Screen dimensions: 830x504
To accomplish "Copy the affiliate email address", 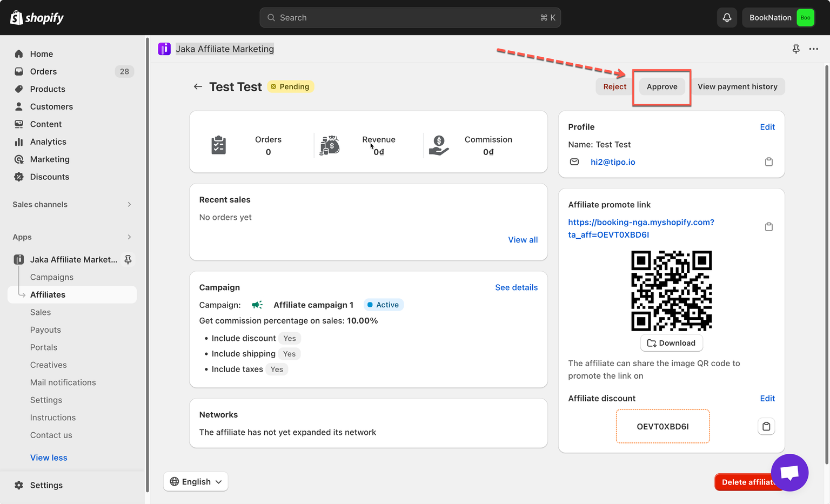I will point(768,162).
